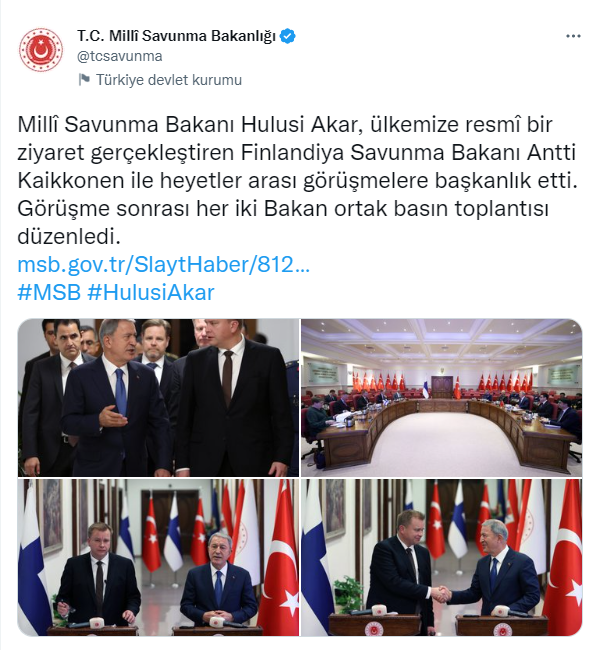This screenshot has width=597, height=650.
Task: Click the Türkiye devlet kurumu label
Action: click(169, 80)
